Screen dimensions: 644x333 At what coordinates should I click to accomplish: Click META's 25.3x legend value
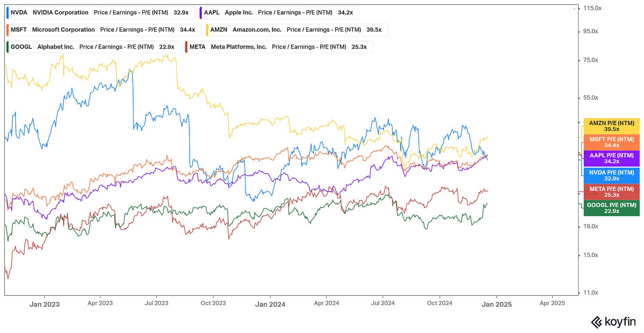[x=359, y=46]
